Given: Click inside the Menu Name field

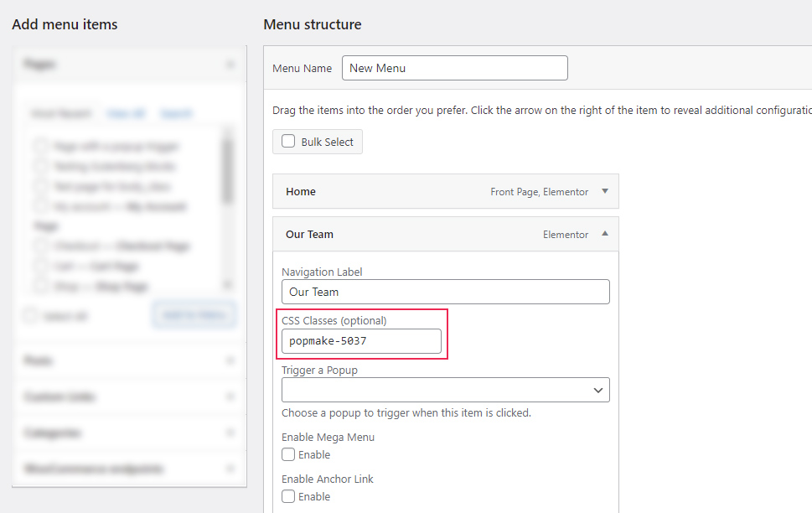Looking at the screenshot, I should (454, 68).
